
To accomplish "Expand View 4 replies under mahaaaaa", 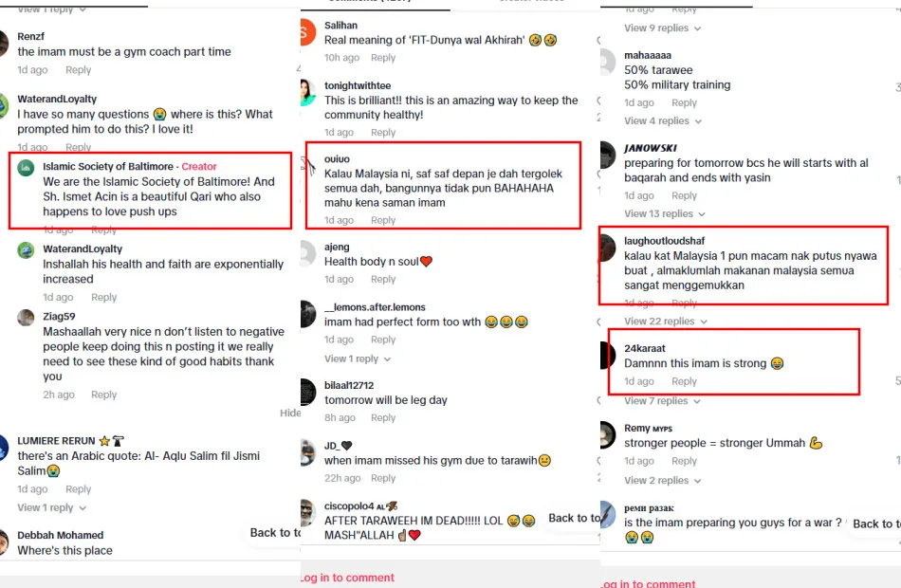I will [x=663, y=121].
